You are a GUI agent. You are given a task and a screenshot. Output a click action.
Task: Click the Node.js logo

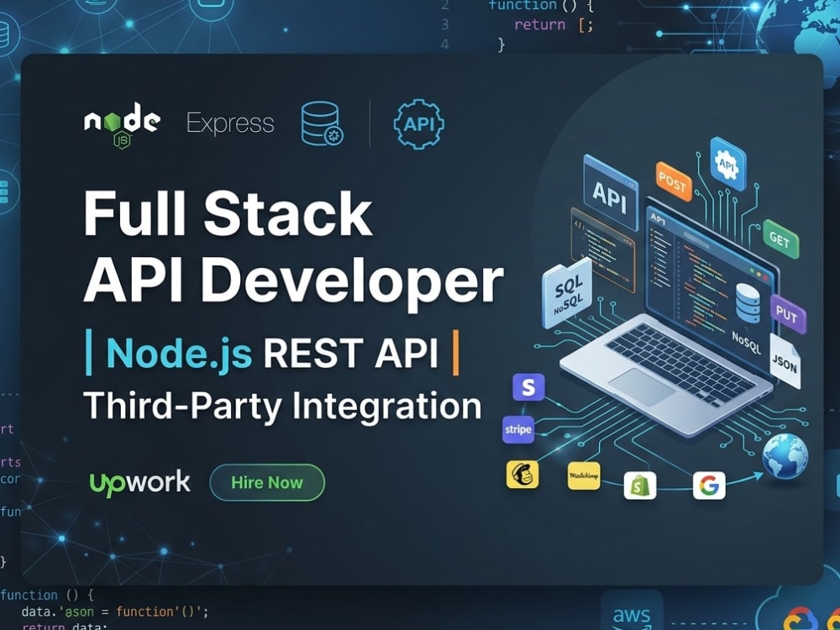pos(122,125)
